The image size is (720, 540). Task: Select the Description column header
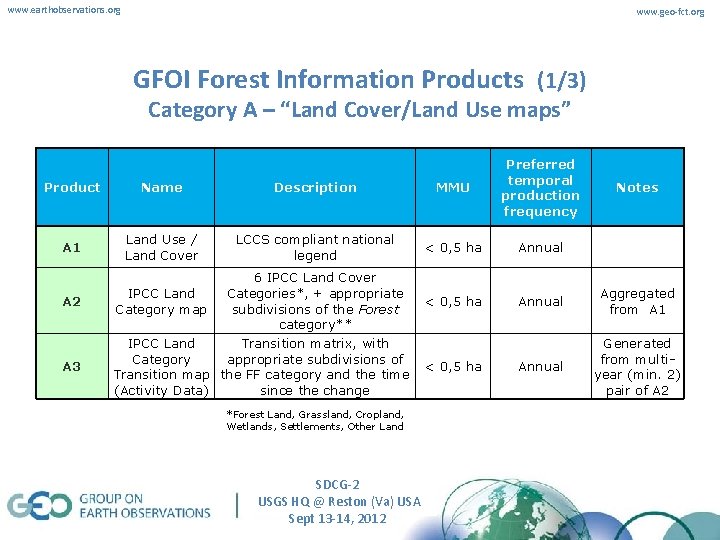[x=315, y=187]
